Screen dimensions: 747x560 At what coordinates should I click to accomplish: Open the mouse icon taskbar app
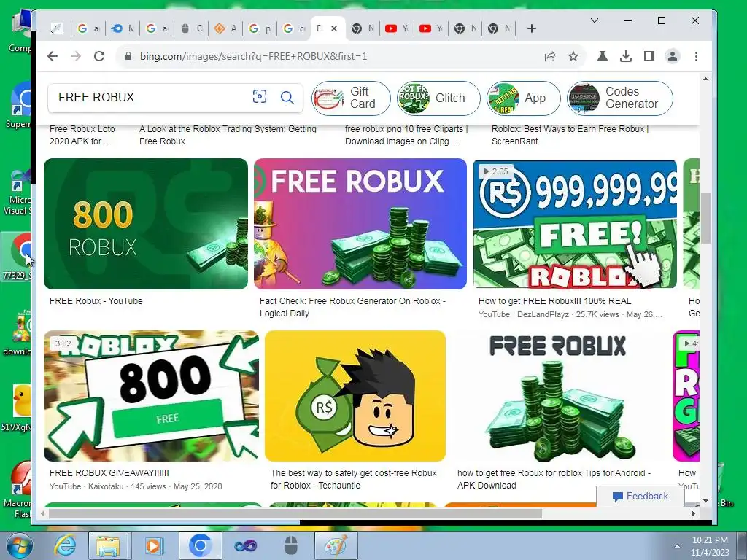[x=290, y=545]
